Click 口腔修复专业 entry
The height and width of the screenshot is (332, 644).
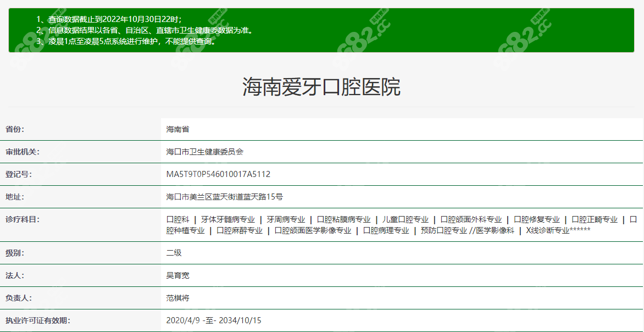[x=537, y=219]
